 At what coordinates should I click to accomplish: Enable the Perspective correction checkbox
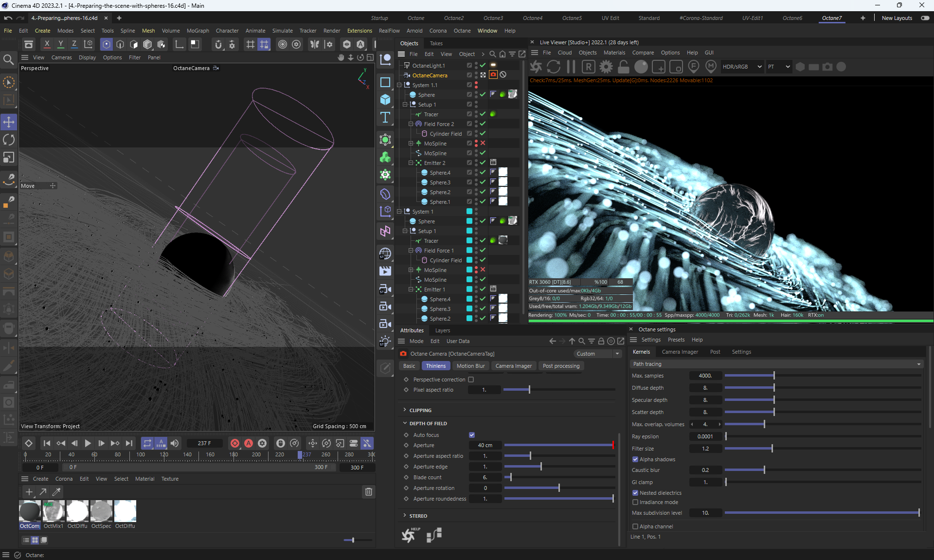pyautogui.click(x=471, y=379)
